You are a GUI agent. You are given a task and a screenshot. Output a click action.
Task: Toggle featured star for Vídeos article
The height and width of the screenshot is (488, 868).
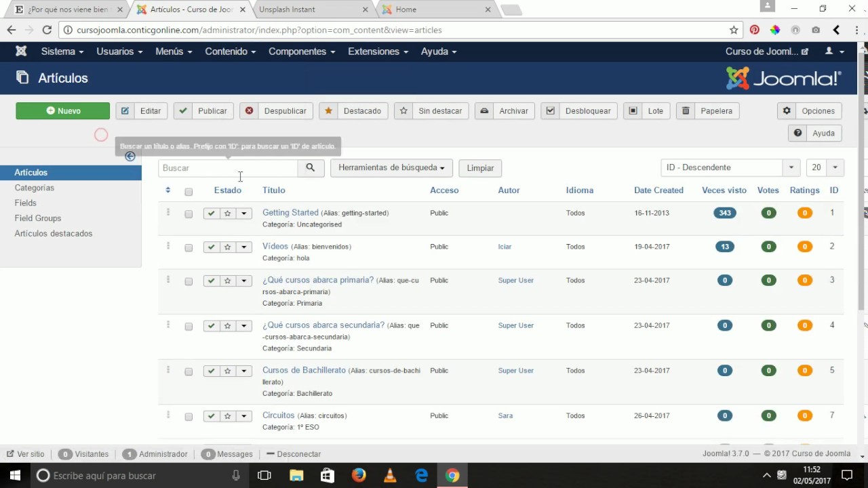(228, 247)
